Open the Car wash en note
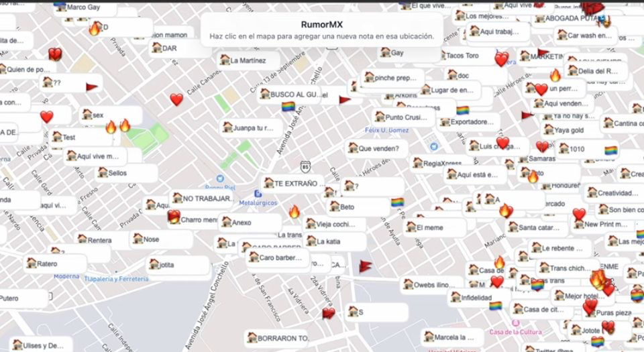Image resolution: width=644 pixels, height=352 pixels. (585, 36)
